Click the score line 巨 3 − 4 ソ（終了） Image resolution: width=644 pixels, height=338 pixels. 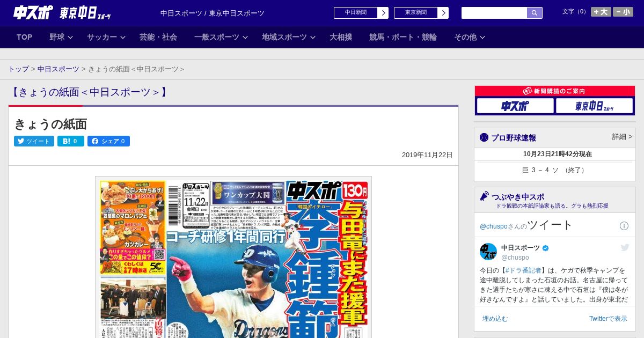(x=555, y=170)
